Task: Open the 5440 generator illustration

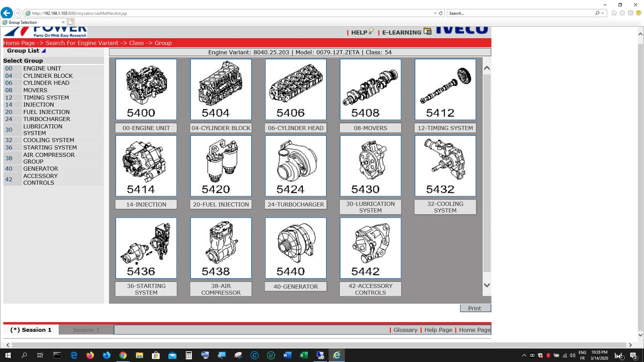Action: click(295, 248)
